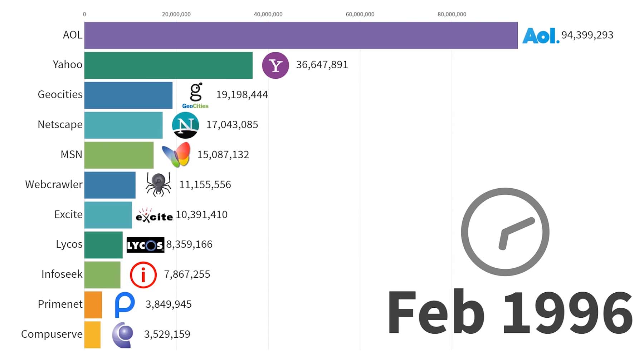Select the red Infoseek i icon
644x362 pixels.
click(x=143, y=275)
